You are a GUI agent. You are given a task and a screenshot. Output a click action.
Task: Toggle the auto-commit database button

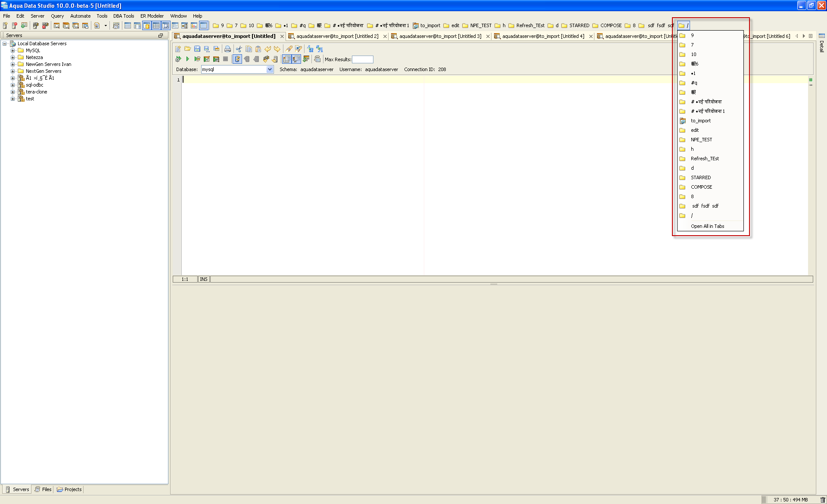tap(237, 59)
